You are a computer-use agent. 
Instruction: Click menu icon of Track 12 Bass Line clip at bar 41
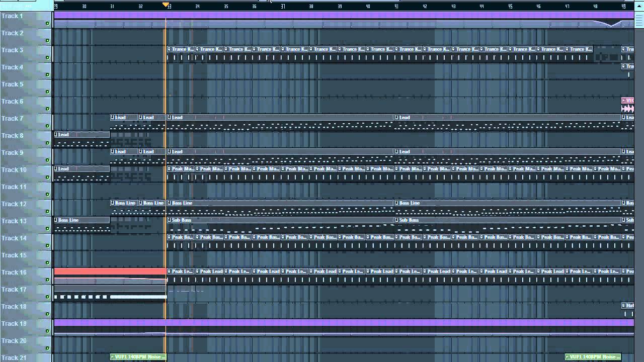(397, 203)
